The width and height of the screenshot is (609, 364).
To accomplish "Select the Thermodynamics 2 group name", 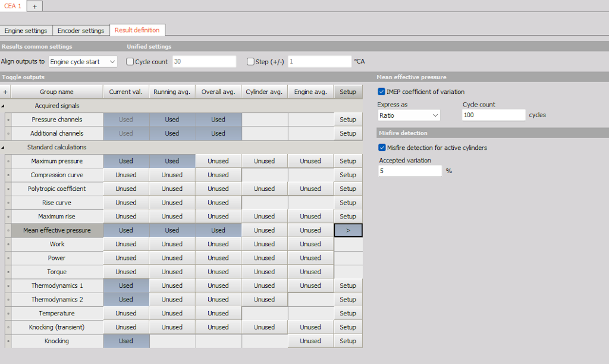I will pyautogui.click(x=57, y=300).
